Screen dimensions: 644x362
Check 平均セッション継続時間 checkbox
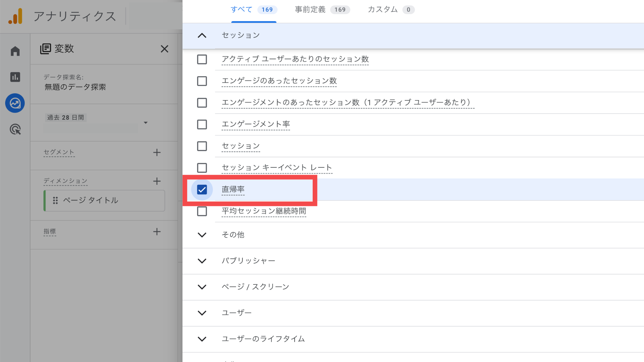(202, 211)
